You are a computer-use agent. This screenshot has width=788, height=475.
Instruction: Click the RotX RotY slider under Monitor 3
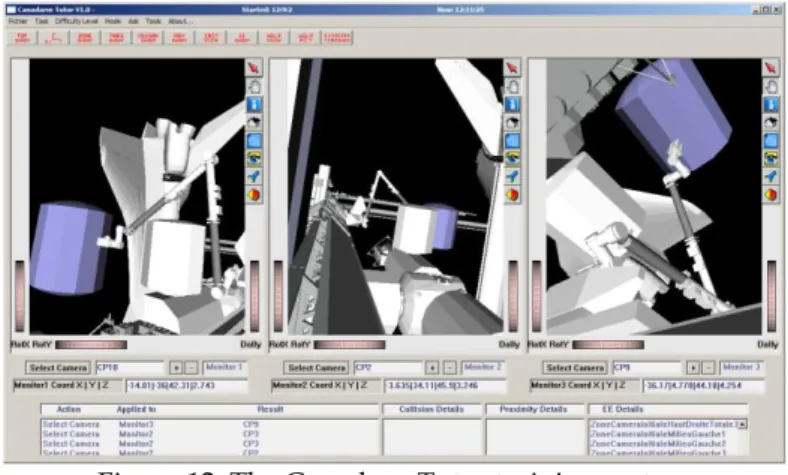[x=608, y=345]
